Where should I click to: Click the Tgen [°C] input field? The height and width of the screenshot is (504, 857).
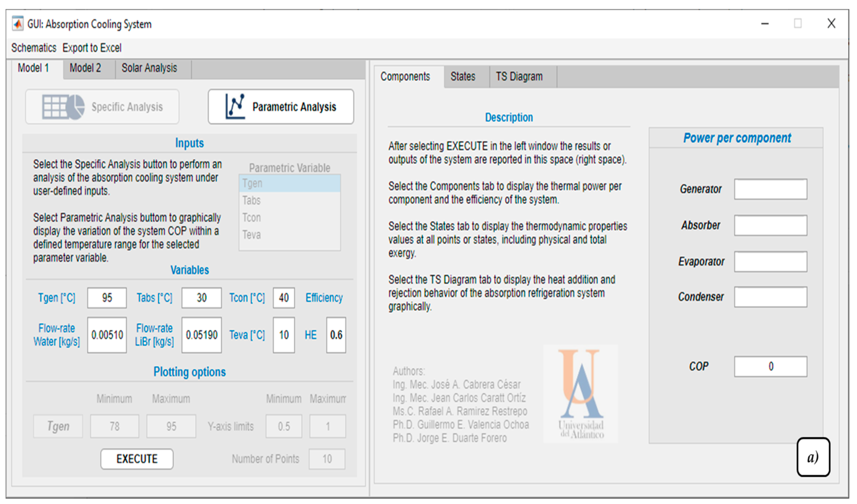point(107,298)
